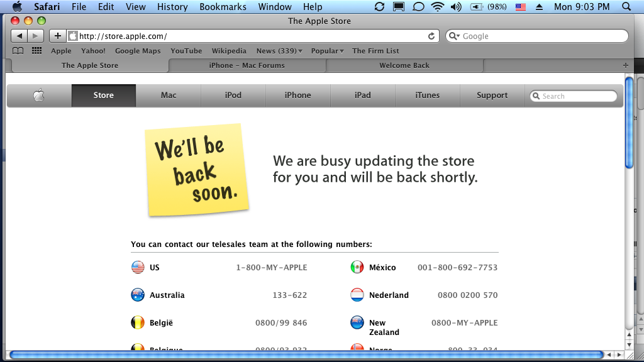This screenshot has height=362, width=644.
Task: Open the iPhone navigation tab
Action: click(x=297, y=96)
